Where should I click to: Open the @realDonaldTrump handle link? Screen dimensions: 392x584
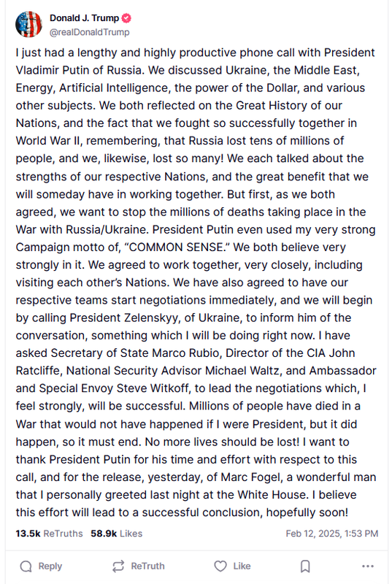pos(89,32)
